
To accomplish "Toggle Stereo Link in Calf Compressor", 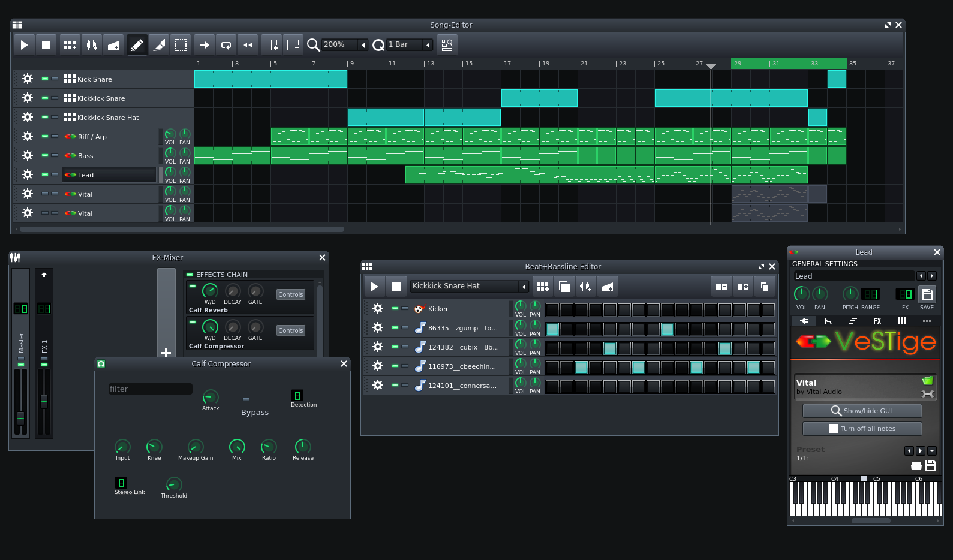I will [x=121, y=483].
